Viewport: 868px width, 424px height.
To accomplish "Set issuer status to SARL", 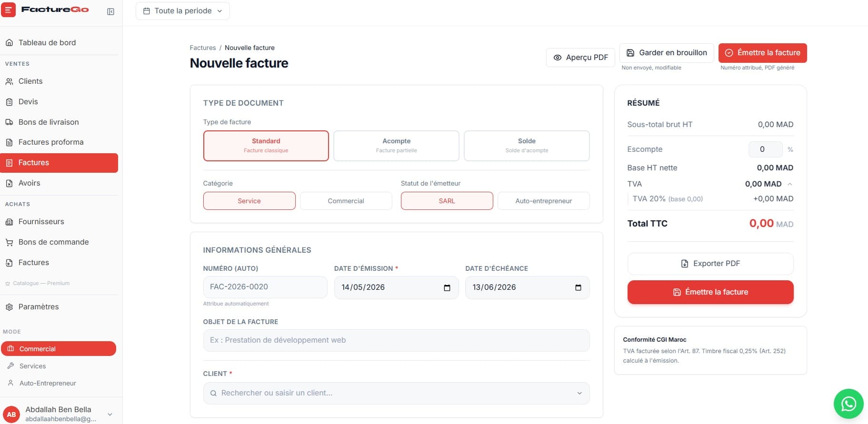I will [447, 201].
